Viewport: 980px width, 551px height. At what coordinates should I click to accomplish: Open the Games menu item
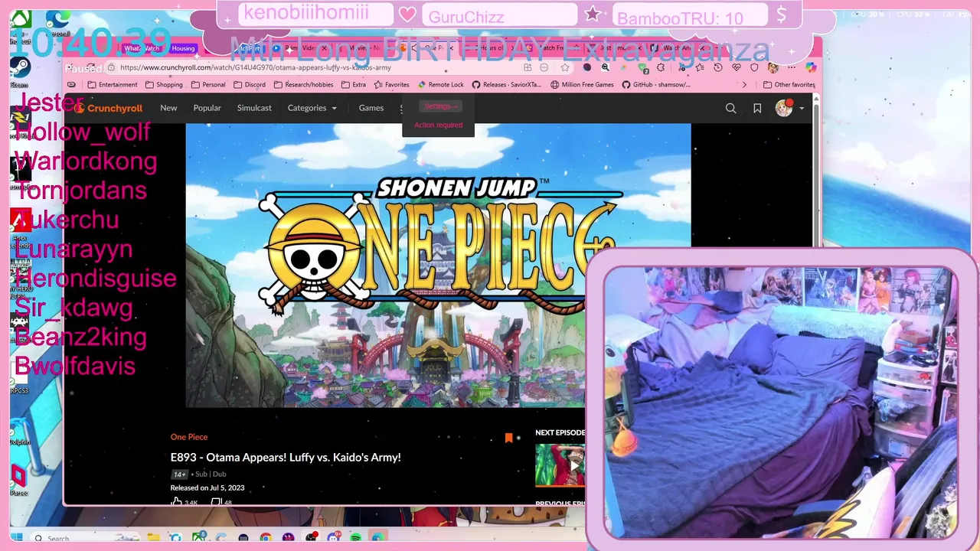(x=371, y=108)
